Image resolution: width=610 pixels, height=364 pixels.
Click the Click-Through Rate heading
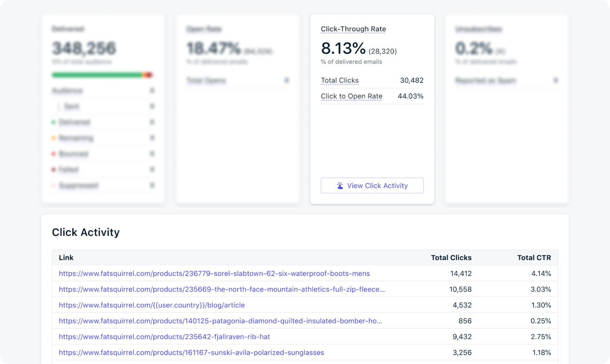pyautogui.click(x=353, y=29)
